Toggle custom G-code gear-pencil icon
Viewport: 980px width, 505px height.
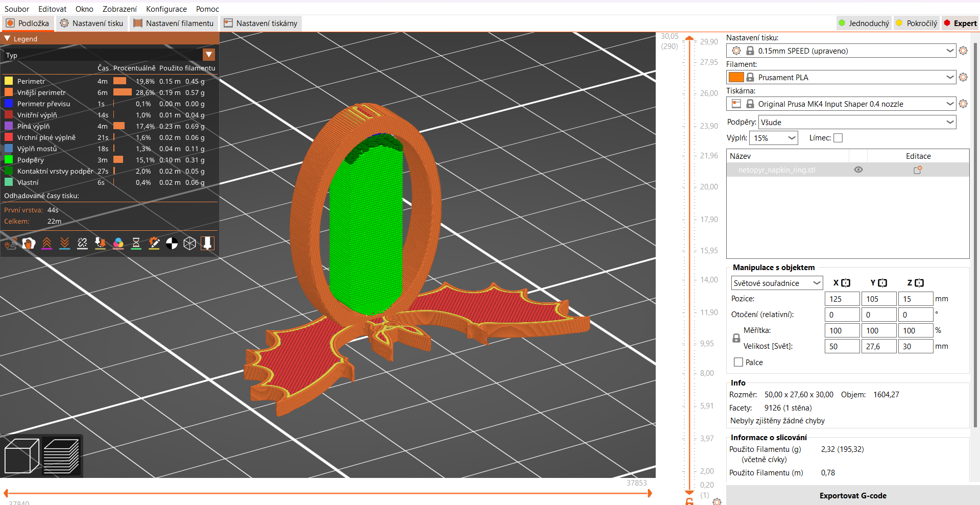click(154, 244)
